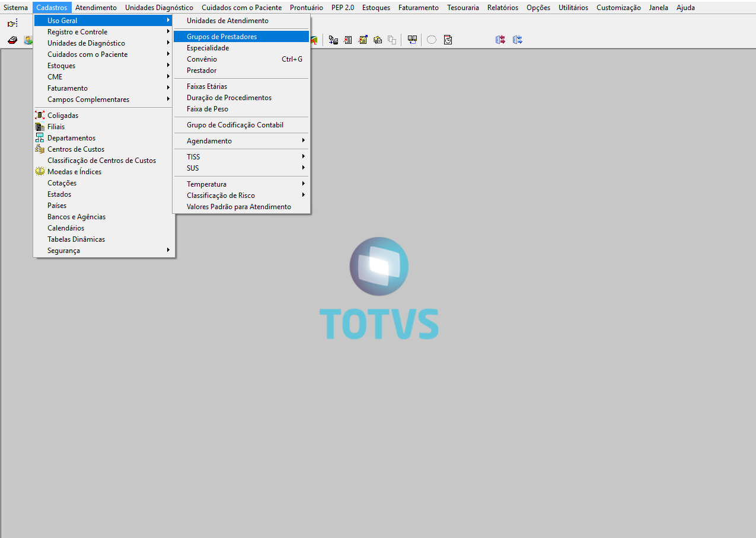The height and width of the screenshot is (538, 756).
Task: Click the Moedas e Índices coin icon
Action: [x=40, y=171]
